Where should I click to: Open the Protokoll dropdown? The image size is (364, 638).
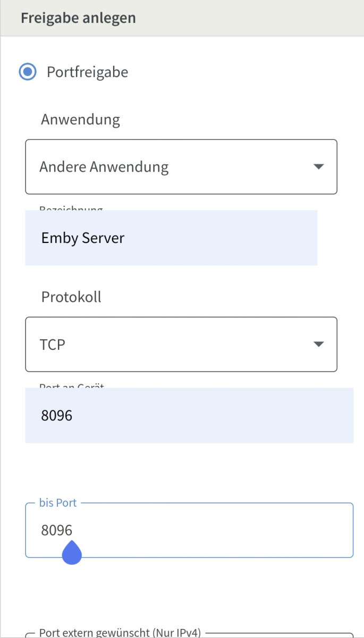tap(181, 344)
